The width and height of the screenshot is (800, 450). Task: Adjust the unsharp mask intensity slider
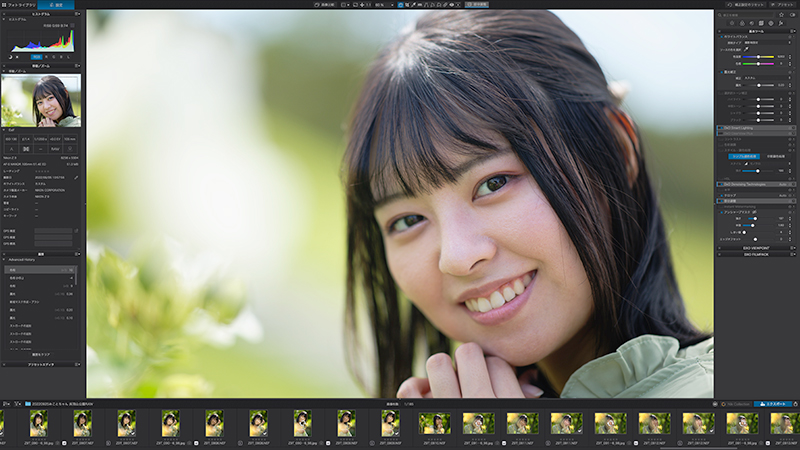point(753,218)
